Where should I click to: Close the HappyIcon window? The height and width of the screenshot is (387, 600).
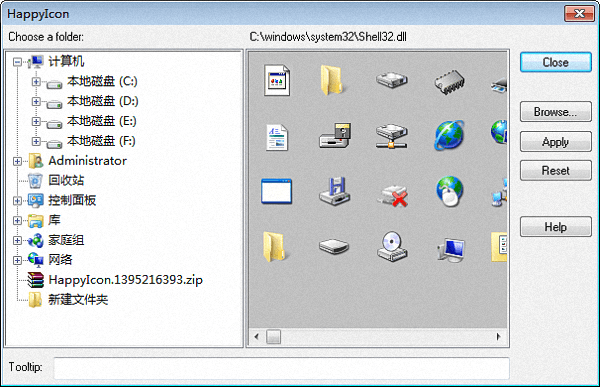579,13
